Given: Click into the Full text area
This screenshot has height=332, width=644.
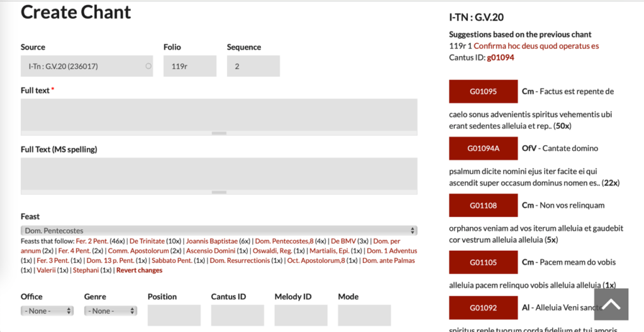Looking at the screenshot, I should point(218,114).
